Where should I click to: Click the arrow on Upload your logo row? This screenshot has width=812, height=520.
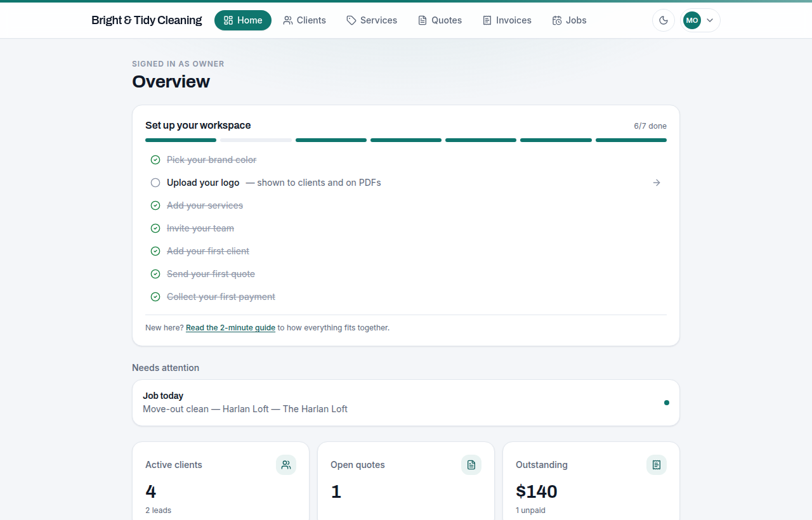coord(657,183)
